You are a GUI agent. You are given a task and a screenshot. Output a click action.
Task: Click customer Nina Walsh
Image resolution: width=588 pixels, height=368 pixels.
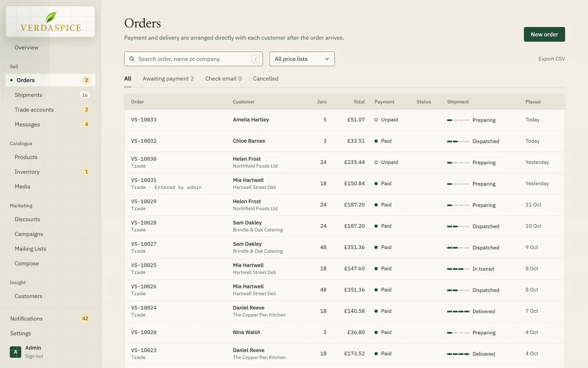pos(247,332)
